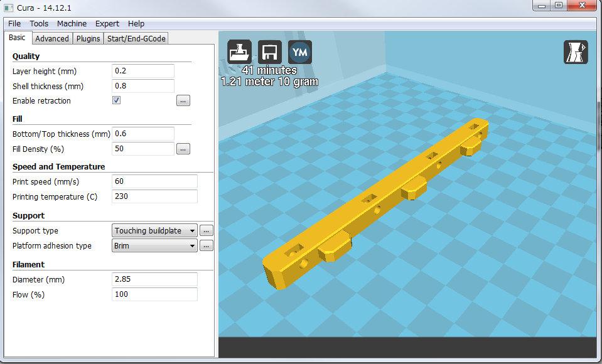Maximize the Cura window
Viewport: 602px width, 364px height.
tap(559, 6)
